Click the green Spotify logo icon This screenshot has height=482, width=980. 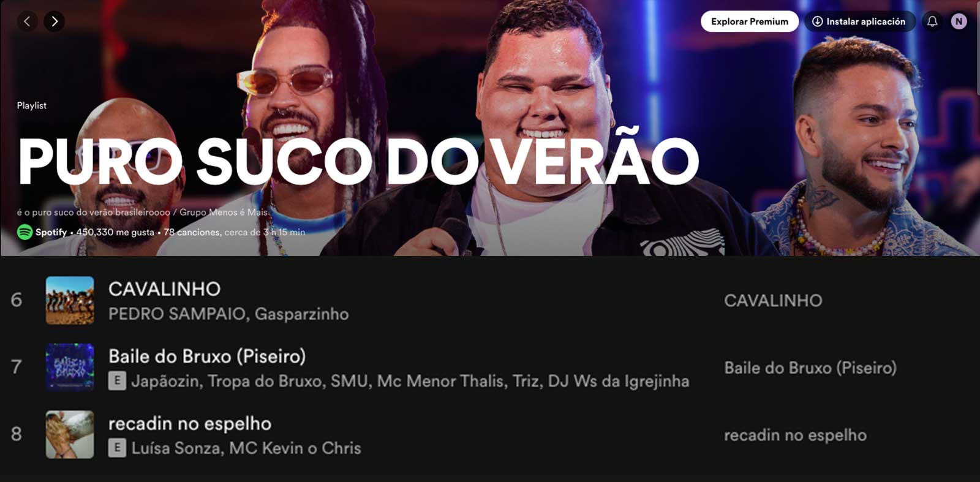coord(24,232)
